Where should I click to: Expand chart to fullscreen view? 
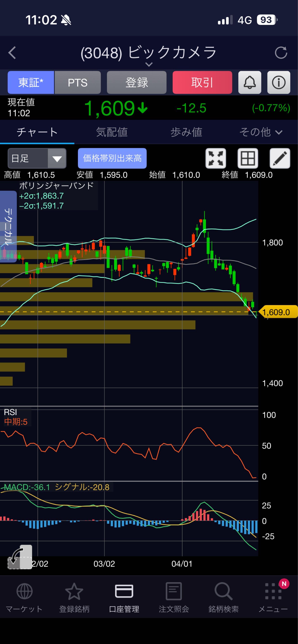(216, 158)
